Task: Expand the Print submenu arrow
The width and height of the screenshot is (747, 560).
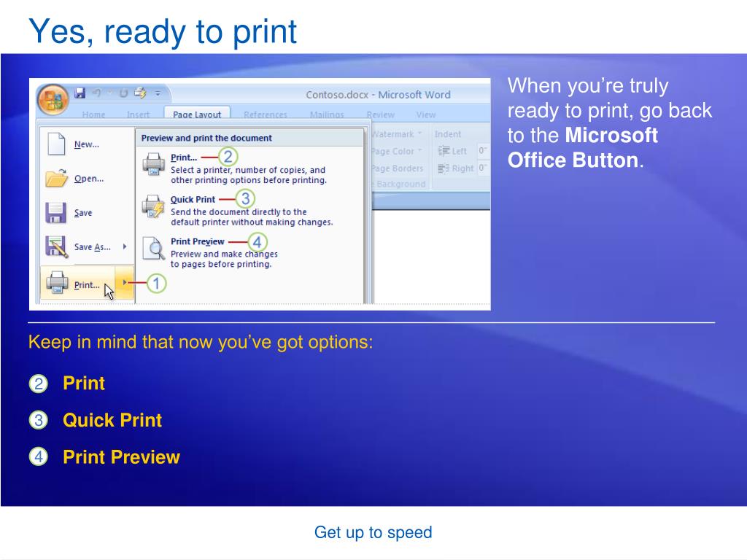Action: [124, 282]
